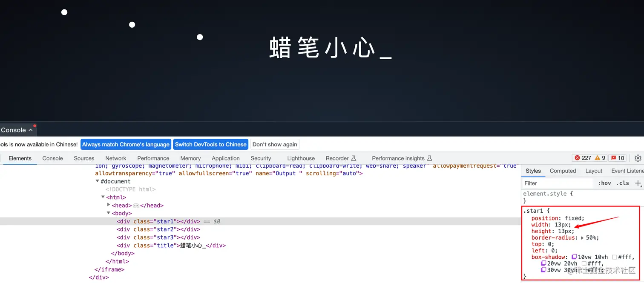The image size is (644, 283).
Task: Click the 227 errors counter
Action: pyautogui.click(x=583, y=158)
